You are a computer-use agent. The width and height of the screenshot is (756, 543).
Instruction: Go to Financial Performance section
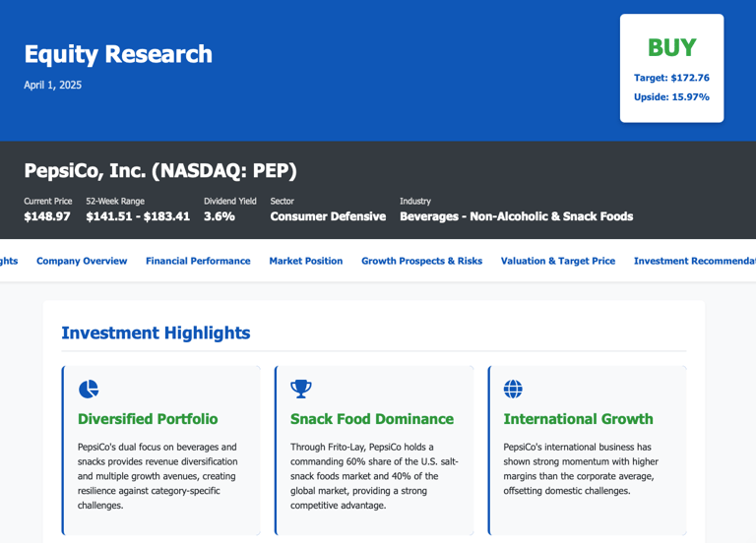click(198, 261)
